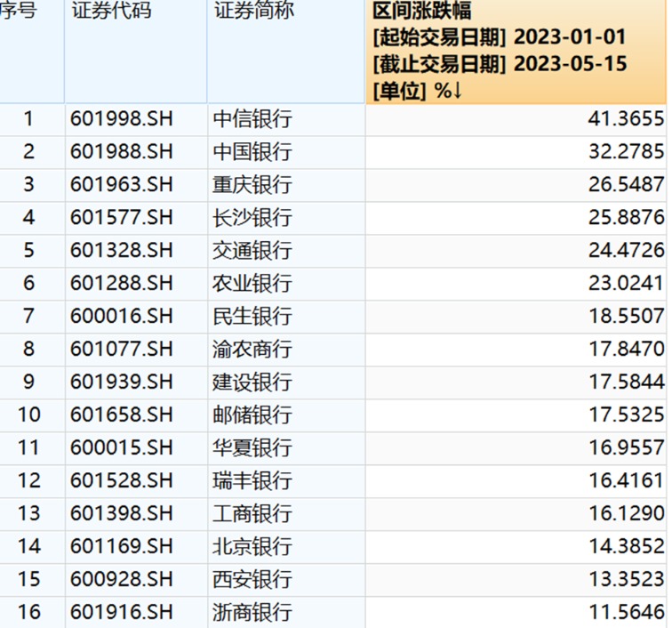Select row number 6

[x=28, y=284]
